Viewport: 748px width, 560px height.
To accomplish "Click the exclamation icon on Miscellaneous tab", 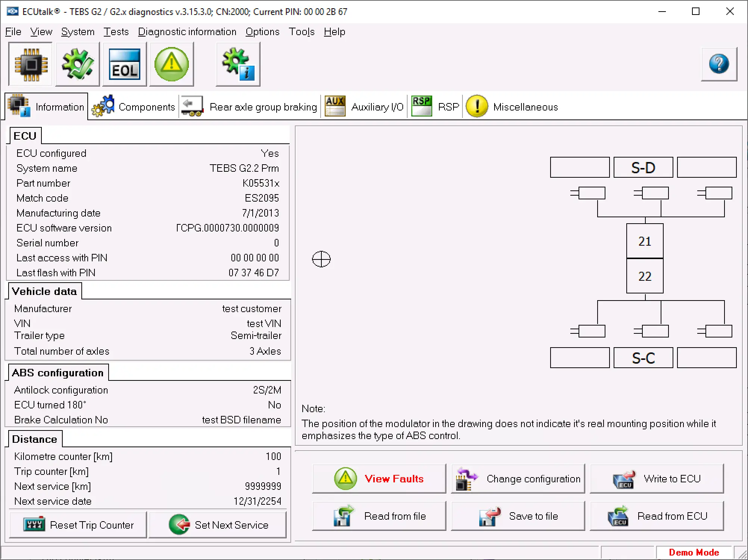I will 477,106.
